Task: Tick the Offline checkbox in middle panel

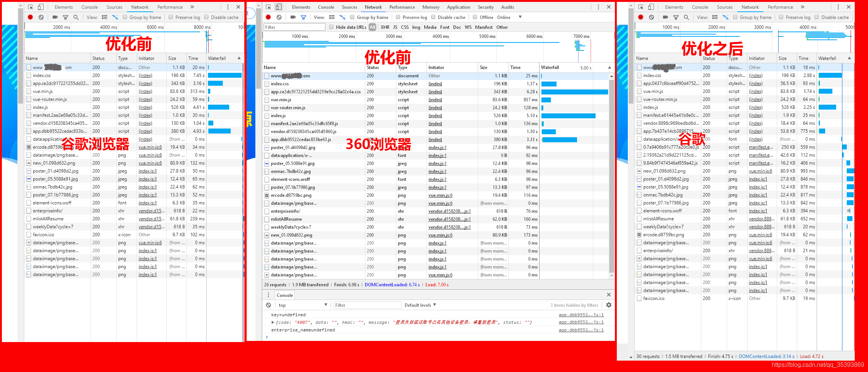Action: point(475,17)
